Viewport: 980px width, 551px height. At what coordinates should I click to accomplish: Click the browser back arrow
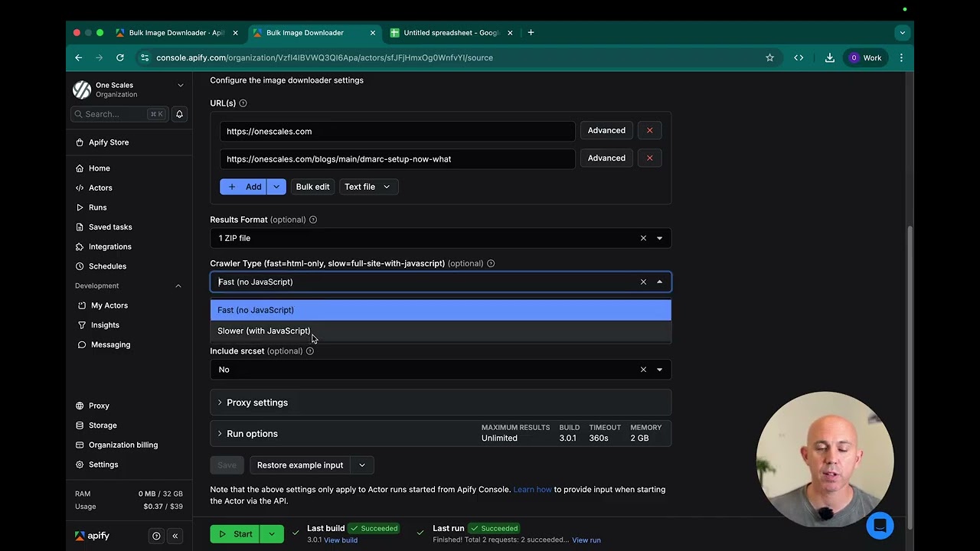(78, 57)
